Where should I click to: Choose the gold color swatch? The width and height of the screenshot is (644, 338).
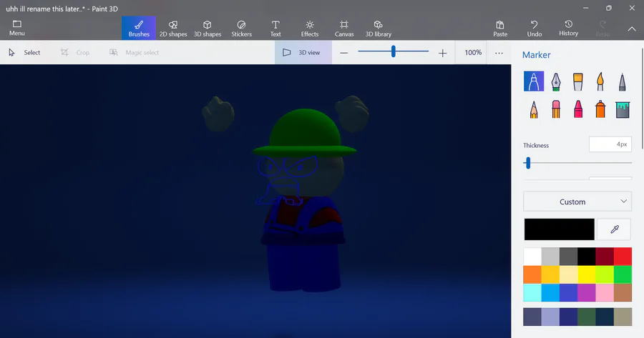click(550, 274)
